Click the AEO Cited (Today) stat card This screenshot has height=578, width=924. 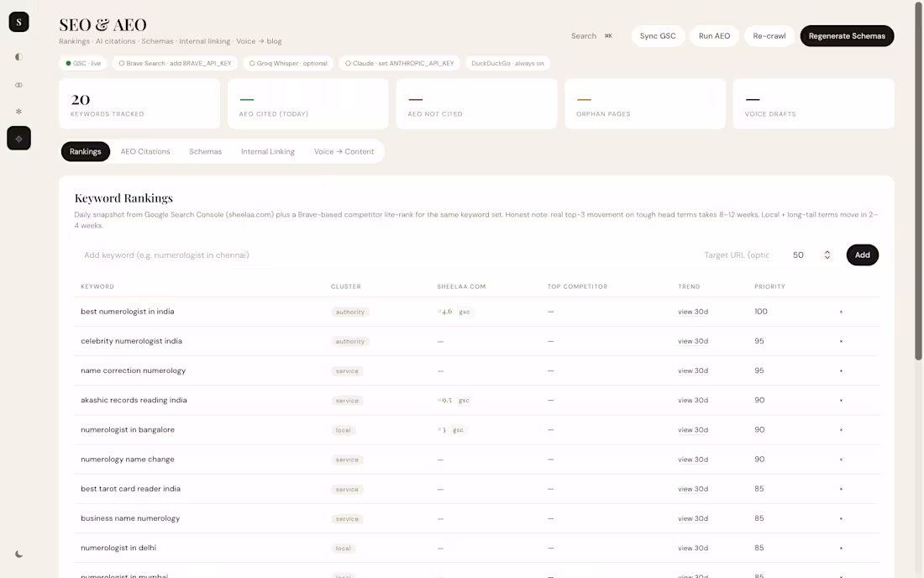[x=308, y=103]
